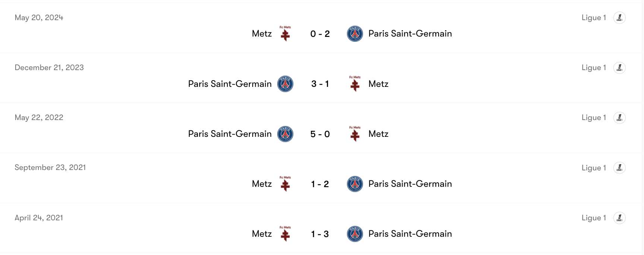Click the Metz crest in the September 23, 2021 row
Viewport: 644px width, 255px height.
click(285, 184)
